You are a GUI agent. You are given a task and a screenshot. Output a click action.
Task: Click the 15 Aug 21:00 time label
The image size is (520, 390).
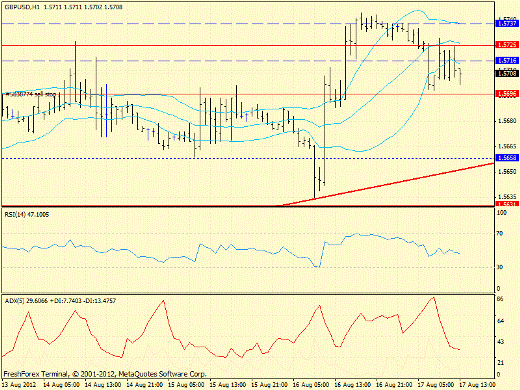[x=270, y=385]
